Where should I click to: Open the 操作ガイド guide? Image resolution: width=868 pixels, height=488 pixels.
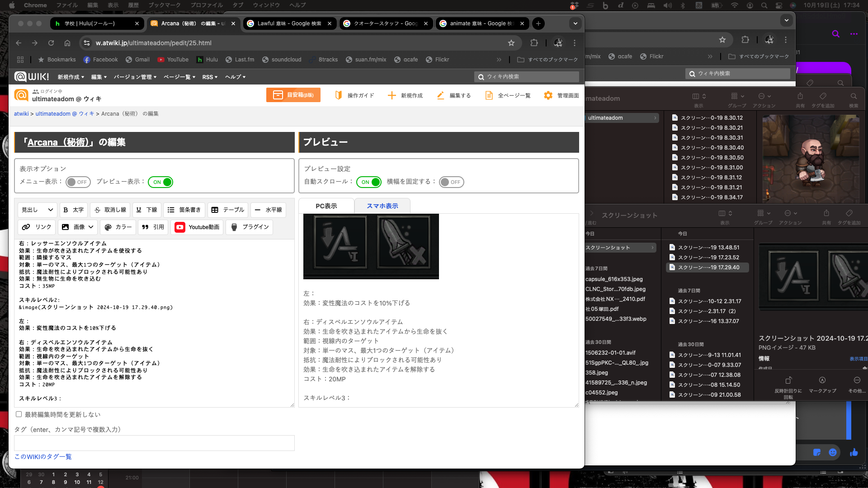point(355,95)
